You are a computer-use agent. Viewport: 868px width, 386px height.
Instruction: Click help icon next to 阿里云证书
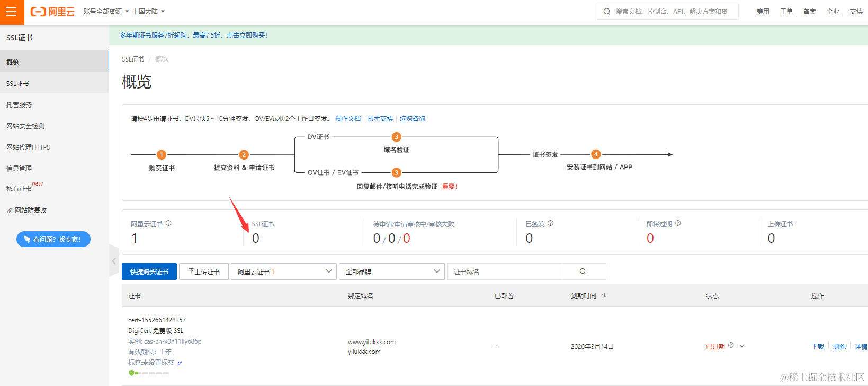tap(168, 223)
